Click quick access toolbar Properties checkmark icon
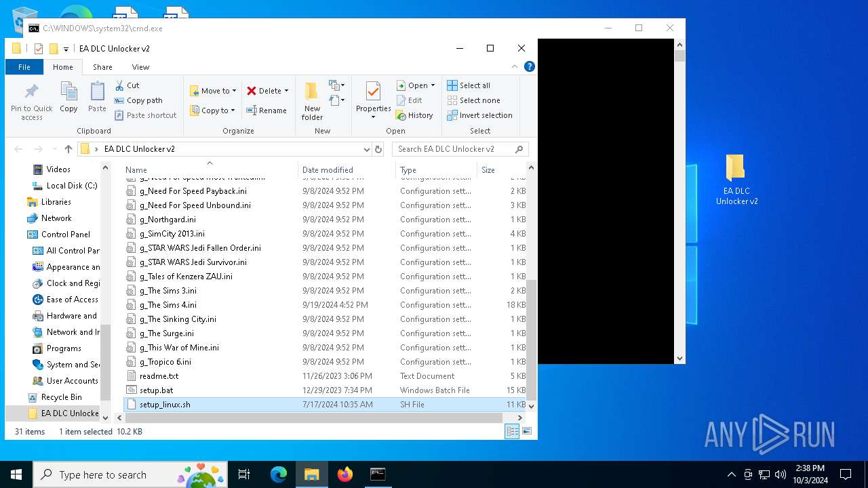 click(x=39, y=49)
